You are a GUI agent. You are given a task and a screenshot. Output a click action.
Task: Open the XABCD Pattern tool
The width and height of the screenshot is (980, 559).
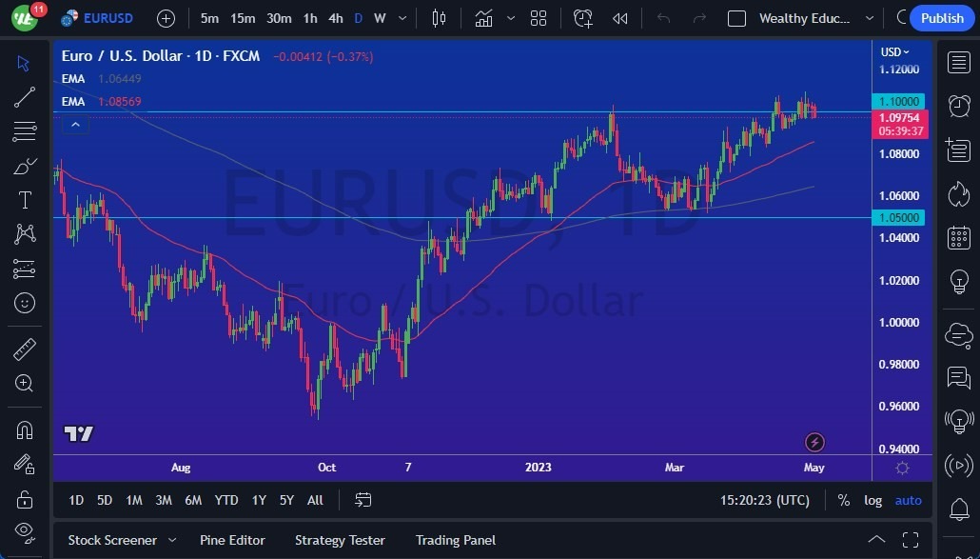[x=24, y=234]
